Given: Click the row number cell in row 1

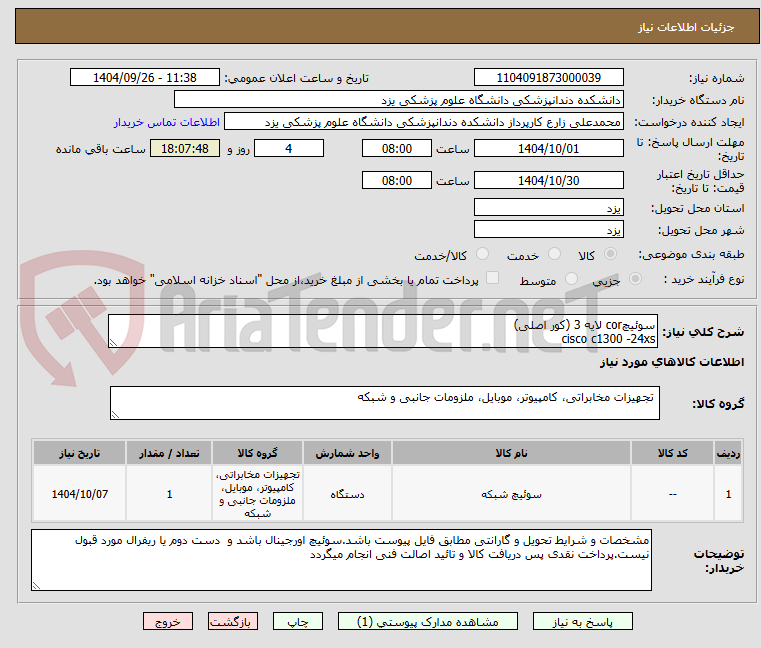Looking at the screenshot, I should click(x=728, y=494).
